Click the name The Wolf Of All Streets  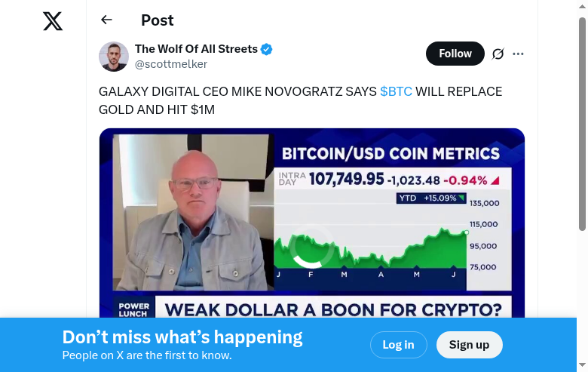(x=196, y=49)
